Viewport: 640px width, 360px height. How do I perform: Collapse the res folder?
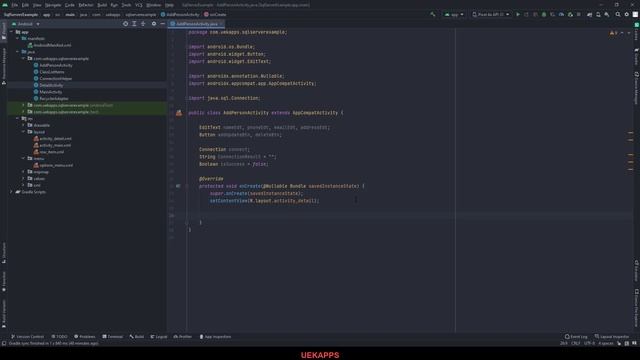pos(18,118)
